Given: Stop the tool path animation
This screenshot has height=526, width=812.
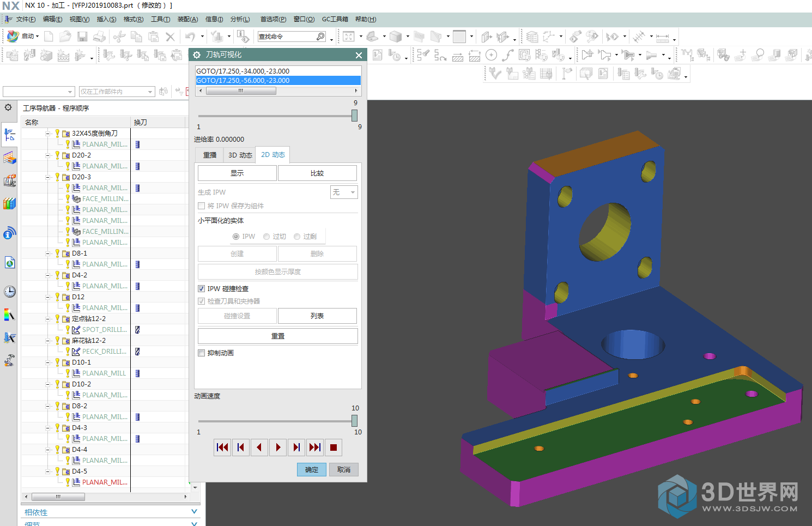Looking at the screenshot, I should point(334,448).
